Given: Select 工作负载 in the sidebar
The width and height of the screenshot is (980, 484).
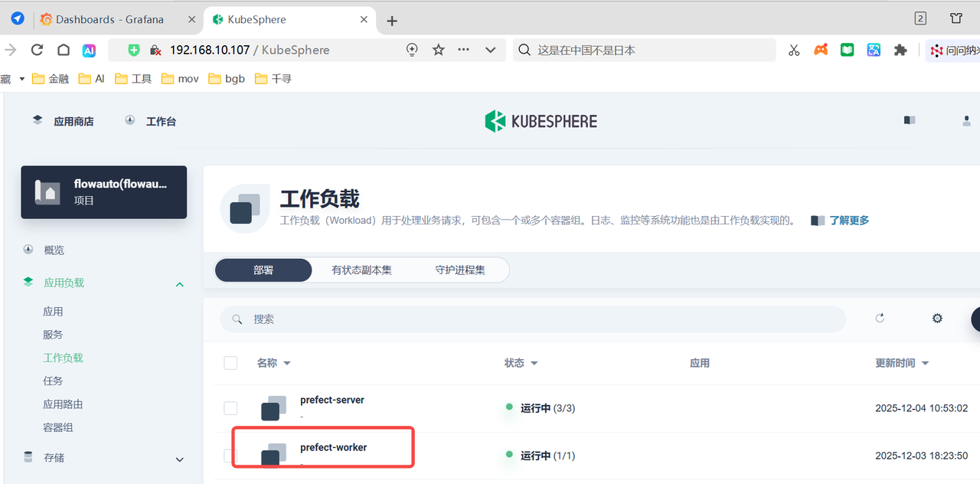Looking at the screenshot, I should point(63,358).
